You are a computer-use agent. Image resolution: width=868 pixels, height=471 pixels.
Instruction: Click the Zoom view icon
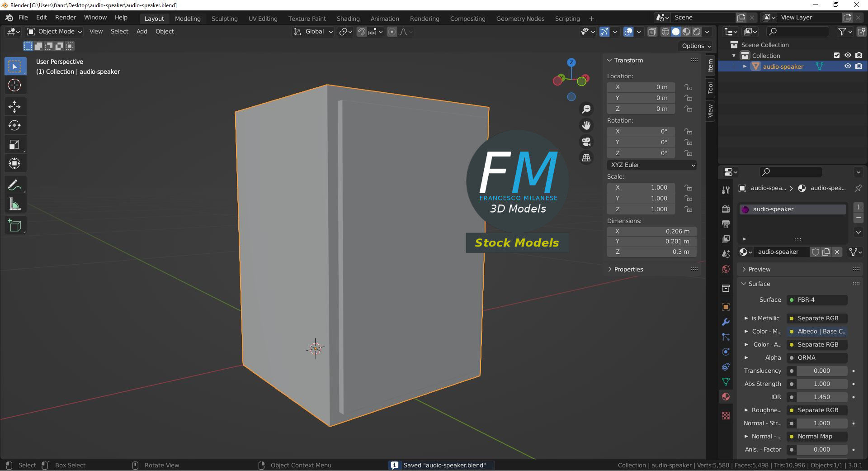pyautogui.click(x=586, y=109)
